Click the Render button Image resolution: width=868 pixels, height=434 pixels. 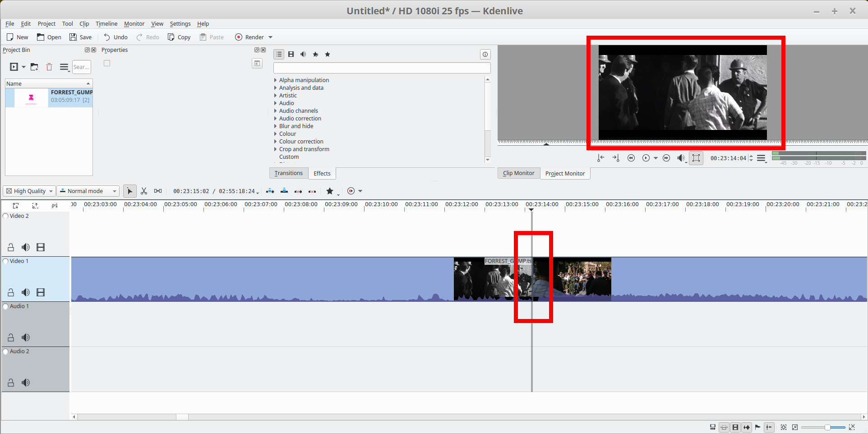pos(249,37)
